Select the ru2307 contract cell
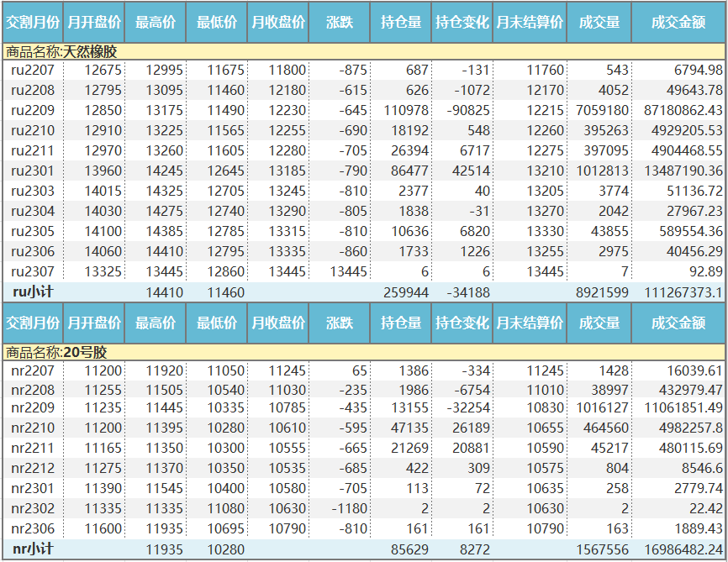728x562 pixels. pos(33,271)
